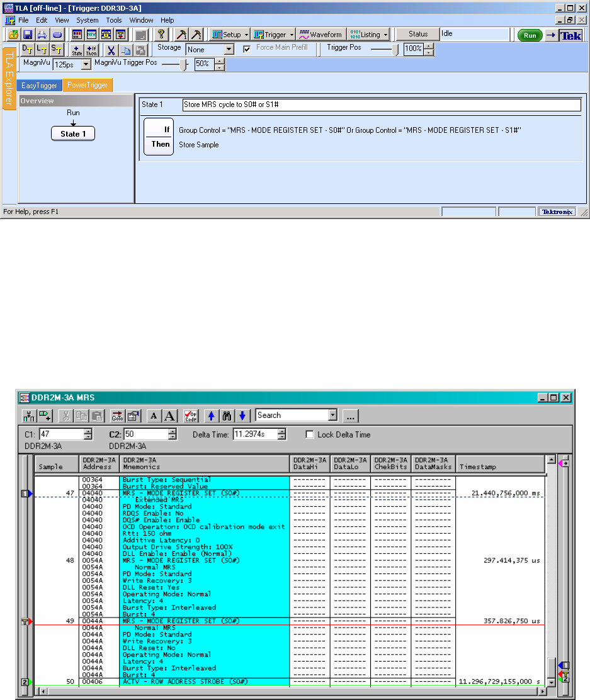Viewport: 590px width, 700px height.
Task: Open the TLA Explorer side tab
Action: pyautogui.click(x=8, y=77)
